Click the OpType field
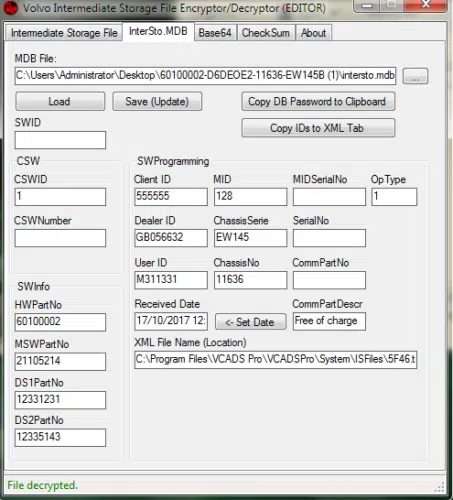Image resolution: width=453 pixels, height=500 pixels. pos(394,197)
